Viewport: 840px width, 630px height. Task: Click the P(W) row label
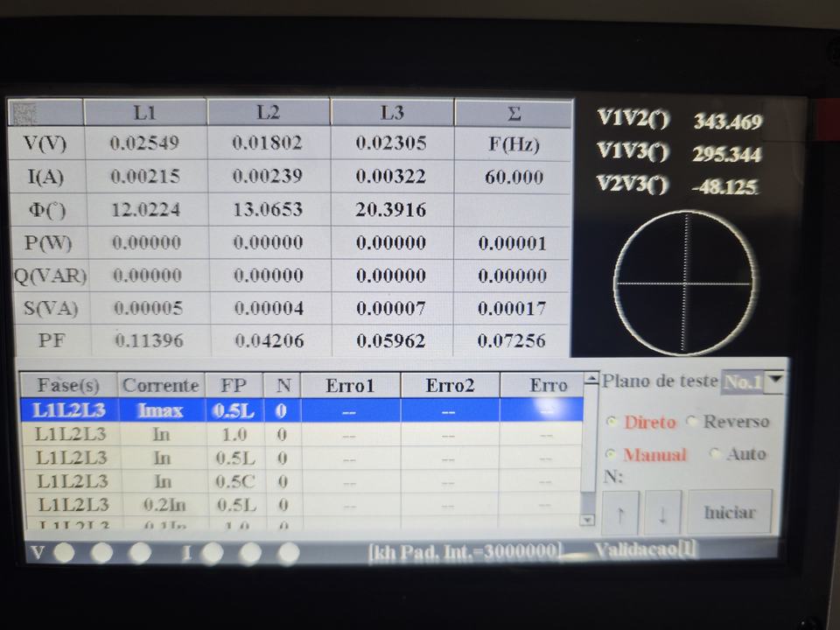pos(48,242)
